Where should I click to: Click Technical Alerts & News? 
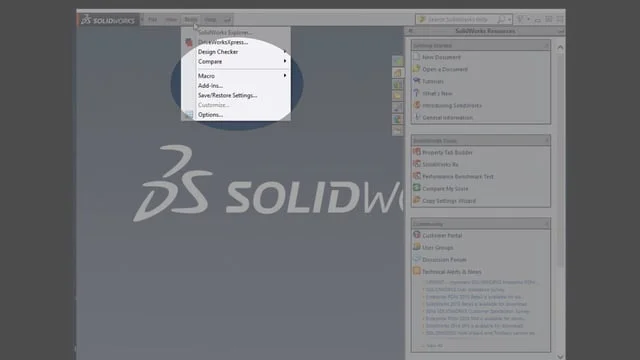pos(452,272)
